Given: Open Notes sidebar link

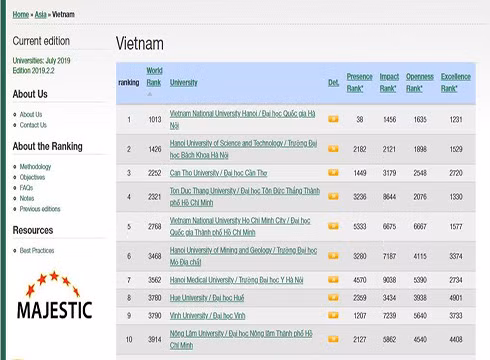Looking at the screenshot, I should coord(27,198).
